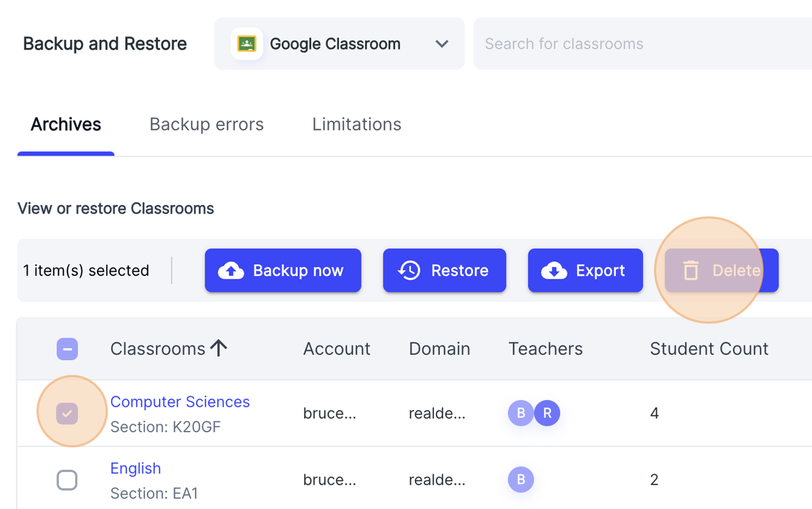This screenshot has height=509, width=812.
Task: Click the trash icon on the Delete button
Action: tap(690, 270)
